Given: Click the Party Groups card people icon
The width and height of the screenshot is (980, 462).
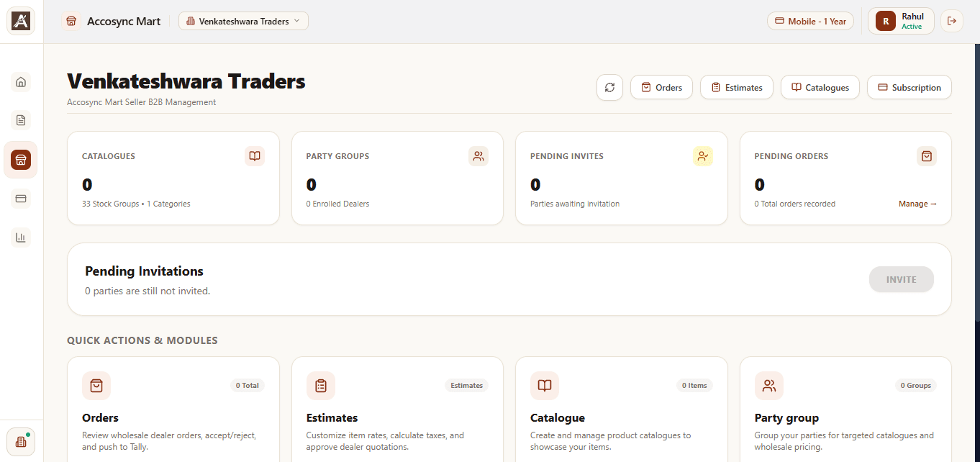Looking at the screenshot, I should 478,156.
